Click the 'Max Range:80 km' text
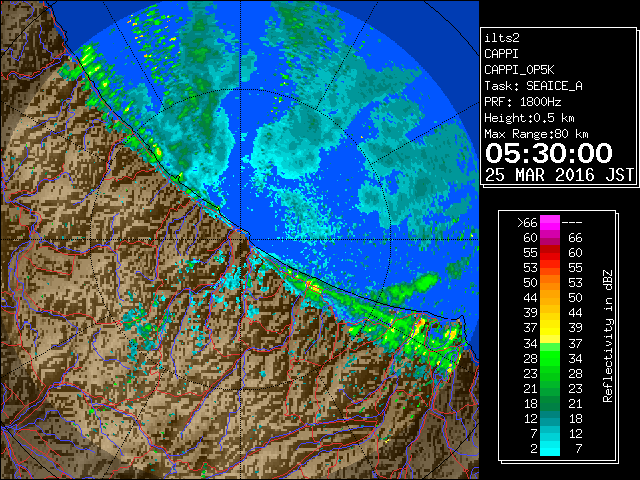 coord(536,134)
